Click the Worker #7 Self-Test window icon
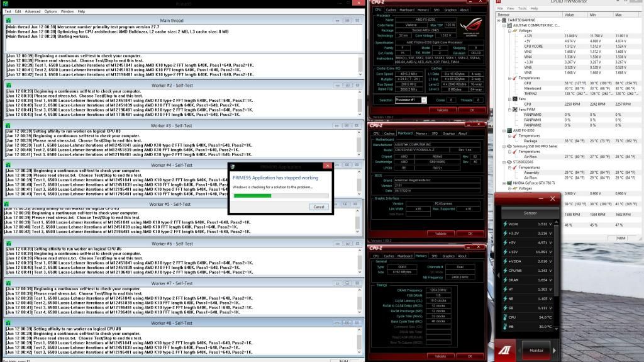The height and width of the screenshot is (362, 644). click(8, 283)
